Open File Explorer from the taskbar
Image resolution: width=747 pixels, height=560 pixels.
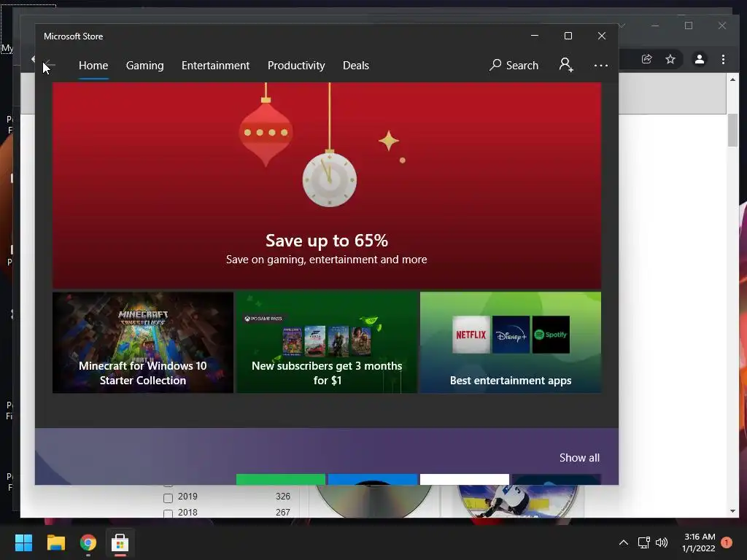[55, 542]
